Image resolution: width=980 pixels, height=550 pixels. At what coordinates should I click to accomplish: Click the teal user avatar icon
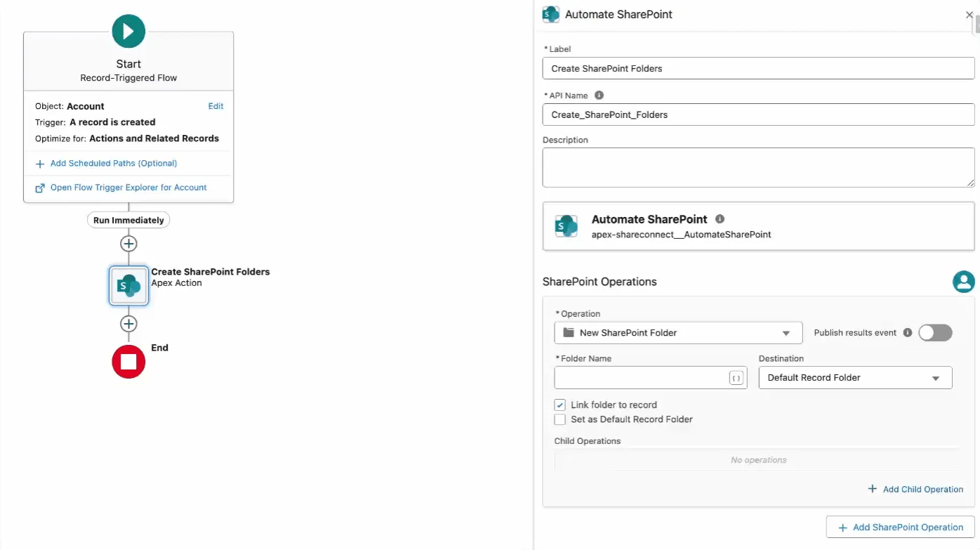point(964,282)
